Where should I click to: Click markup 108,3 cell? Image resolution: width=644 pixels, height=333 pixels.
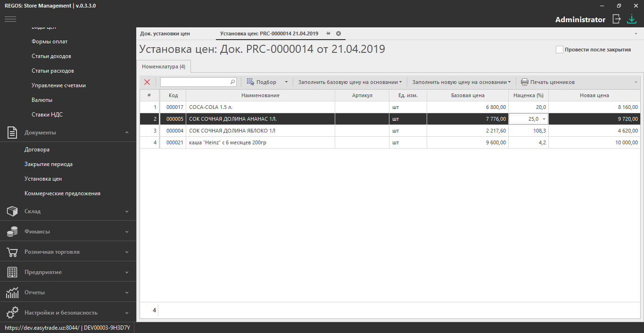point(528,131)
